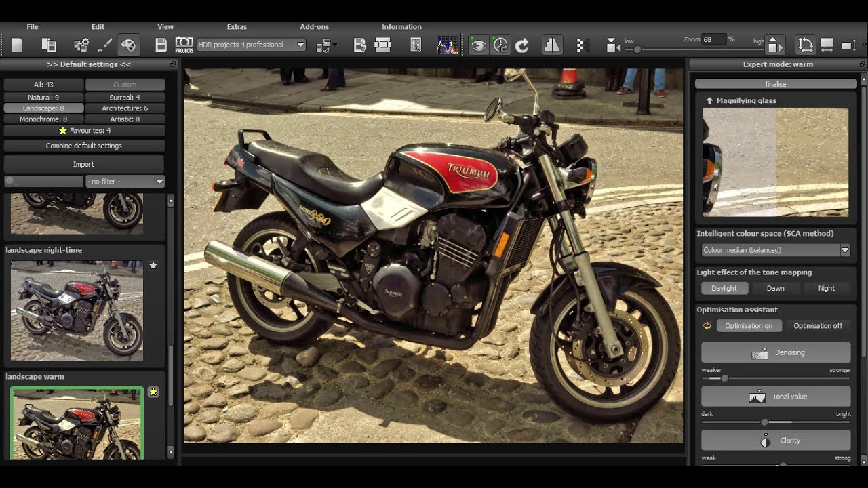The width and height of the screenshot is (868, 488).
Task: Click the circular refresh arrow icon
Action: [522, 45]
